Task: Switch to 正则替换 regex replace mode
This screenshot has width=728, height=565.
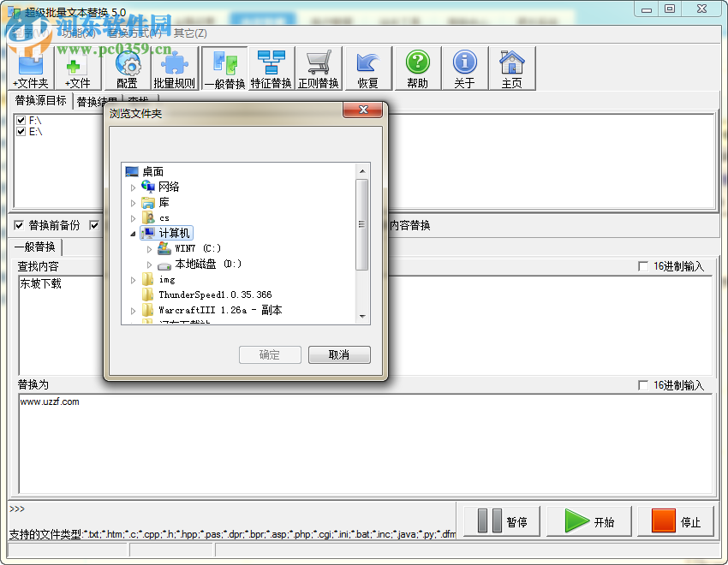Action: [x=319, y=68]
